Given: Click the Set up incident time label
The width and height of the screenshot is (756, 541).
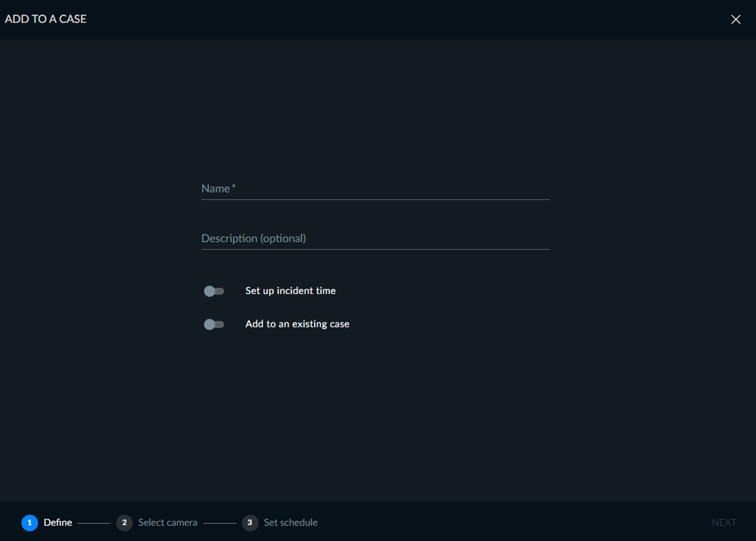Looking at the screenshot, I should (x=290, y=291).
